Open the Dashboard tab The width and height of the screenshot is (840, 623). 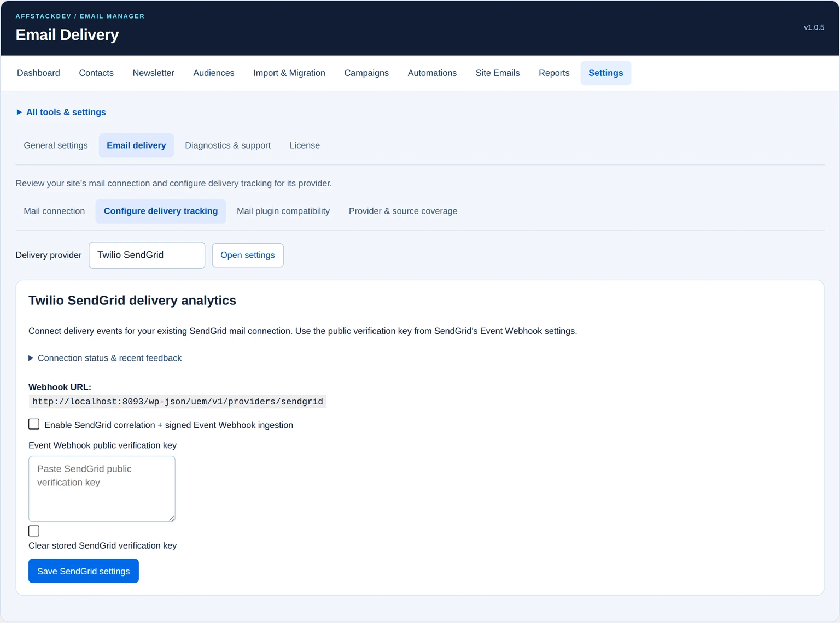(x=38, y=73)
